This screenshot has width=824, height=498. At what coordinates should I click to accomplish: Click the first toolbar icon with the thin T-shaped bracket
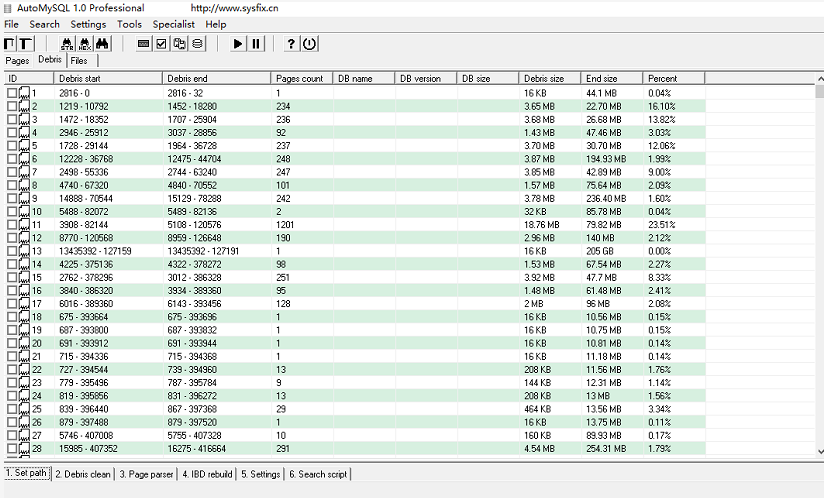pyautogui.click(x=10, y=44)
